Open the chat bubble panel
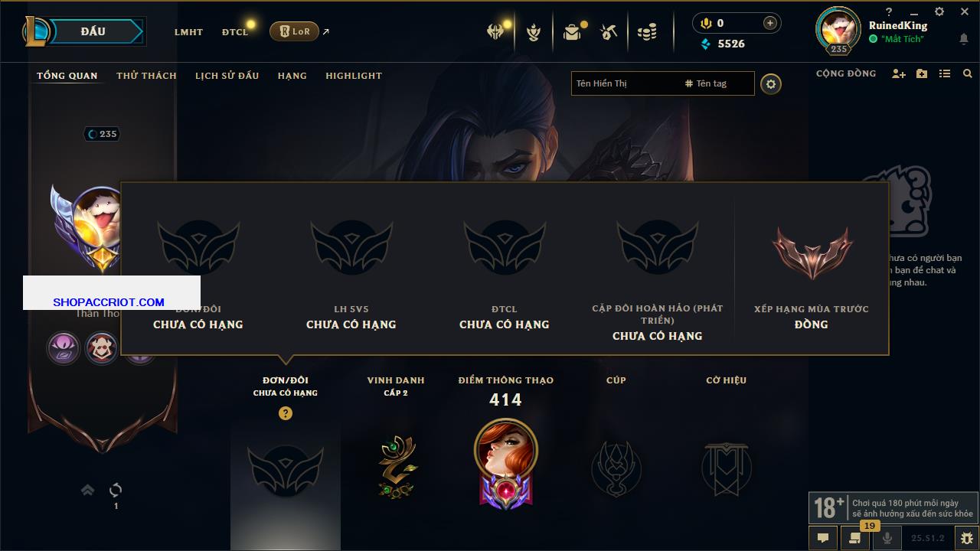Screen dimensions: 980x551 pyautogui.click(x=823, y=538)
